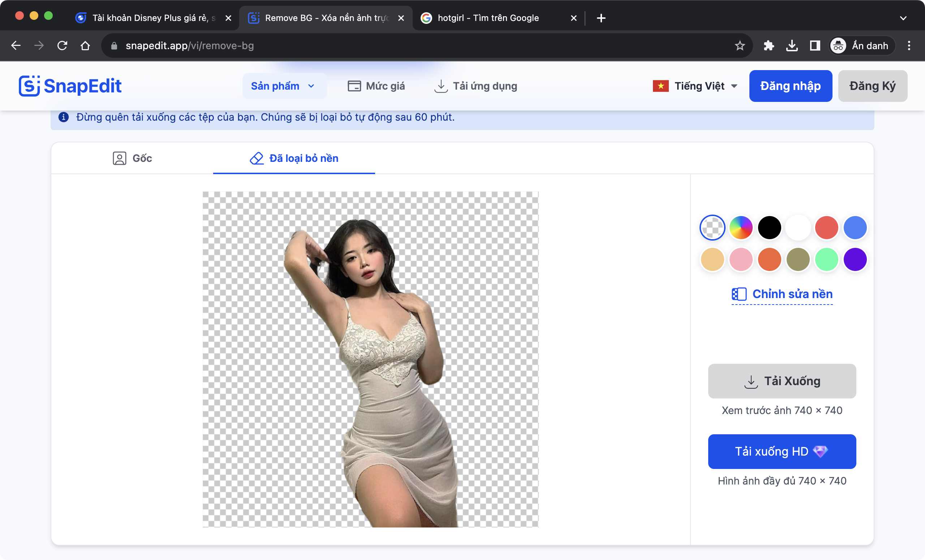This screenshot has width=925, height=560.
Task: Open the Chrome three-dot menu
Action: pyautogui.click(x=909, y=46)
